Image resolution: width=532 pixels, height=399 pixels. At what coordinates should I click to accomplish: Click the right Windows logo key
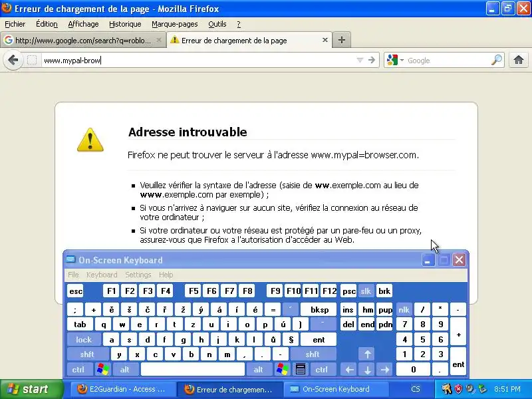282,369
